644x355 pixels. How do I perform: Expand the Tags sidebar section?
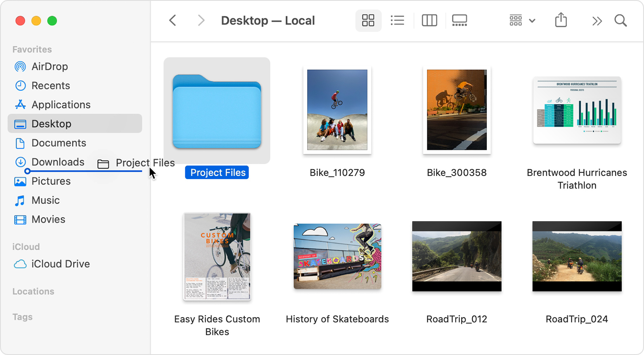click(22, 317)
